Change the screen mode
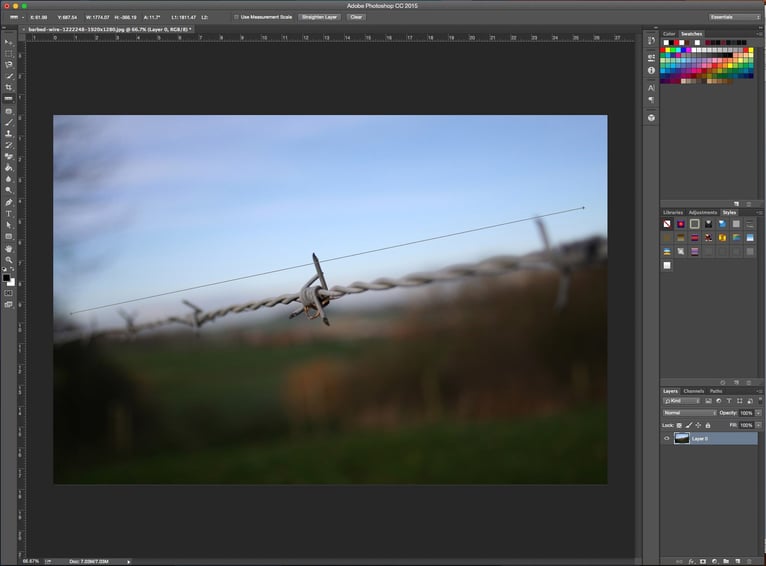The width and height of the screenshot is (766, 566). tap(8, 304)
